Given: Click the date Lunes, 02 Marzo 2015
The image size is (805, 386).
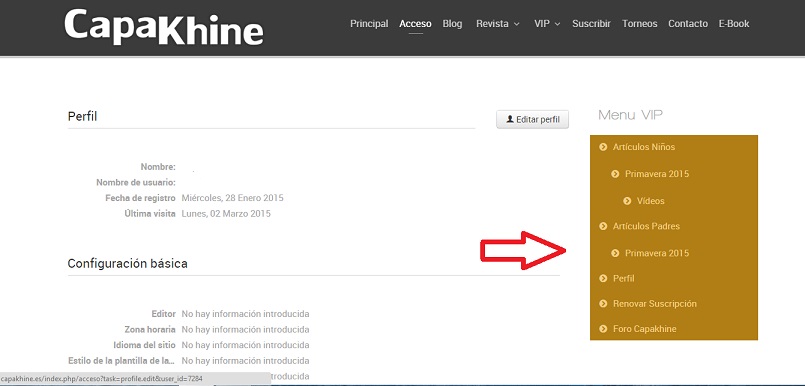Looking at the screenshot, I should point(226,214).
